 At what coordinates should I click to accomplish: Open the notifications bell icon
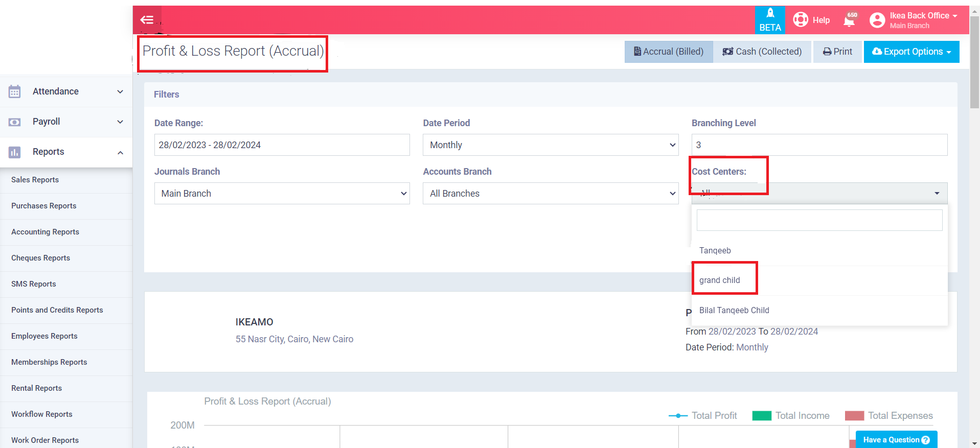(x=849, y=20)
